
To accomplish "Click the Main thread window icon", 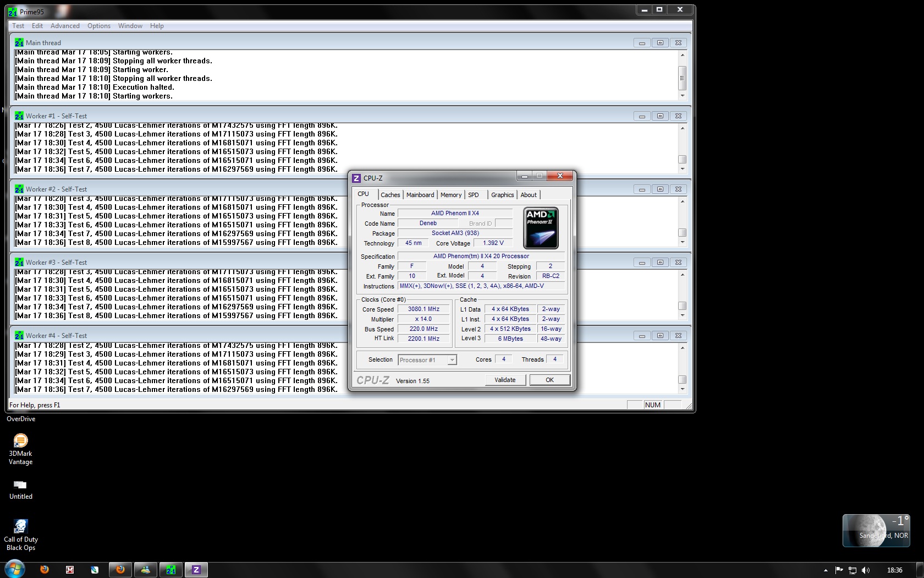I will [x=19, y=42].
